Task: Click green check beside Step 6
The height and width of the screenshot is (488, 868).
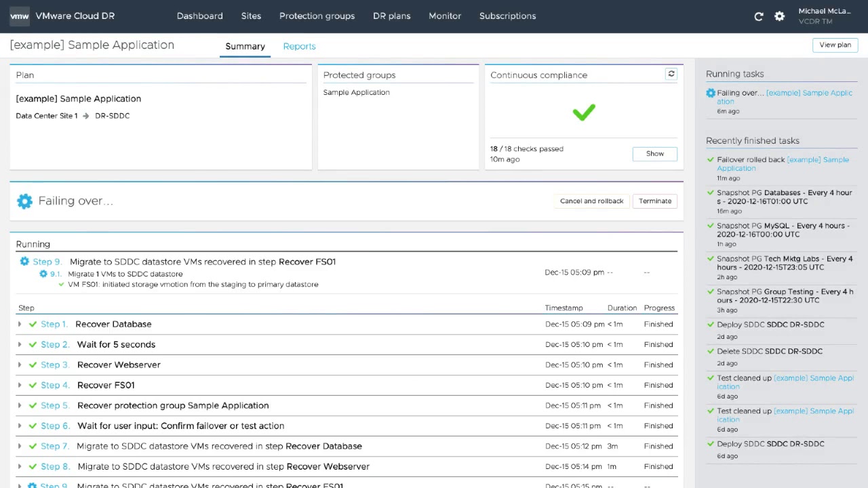Action: pyautogui.click(x=33, y=426)
